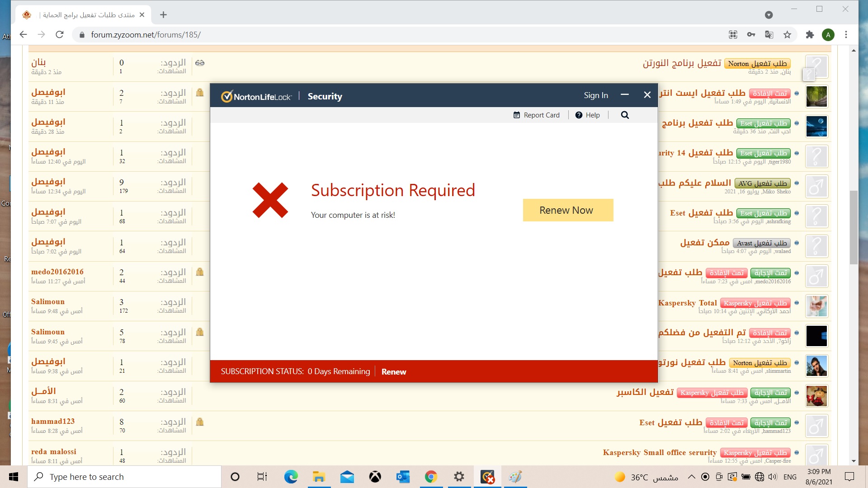Image resolution: width=868 pixels, height=488 pixels.
Task: Go back in Chrome
Action: pos(24,35)
